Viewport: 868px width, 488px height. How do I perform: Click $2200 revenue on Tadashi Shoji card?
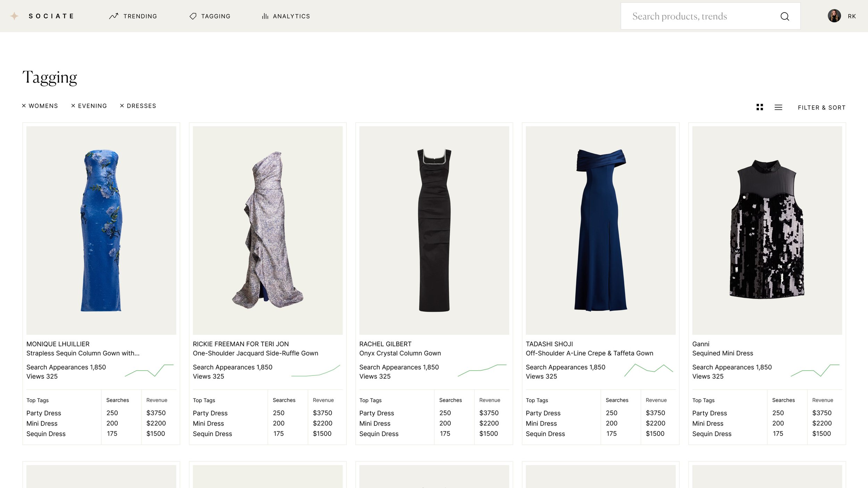click(656, 423)
